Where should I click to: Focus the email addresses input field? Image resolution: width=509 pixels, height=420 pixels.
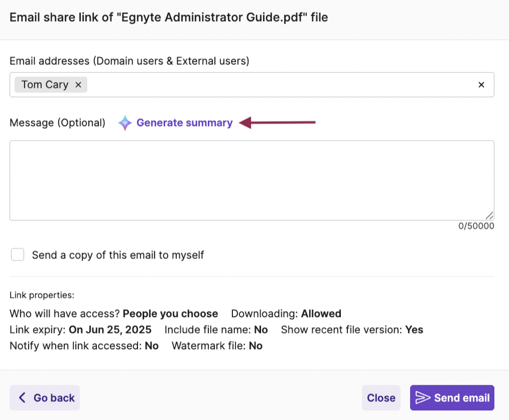[x=280, y=85]
